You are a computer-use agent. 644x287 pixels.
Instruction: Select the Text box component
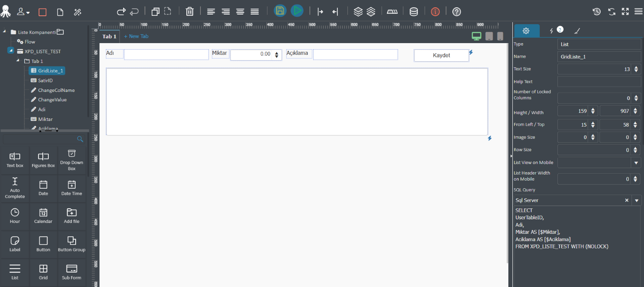pyautogui.click(x=15, y=160)
